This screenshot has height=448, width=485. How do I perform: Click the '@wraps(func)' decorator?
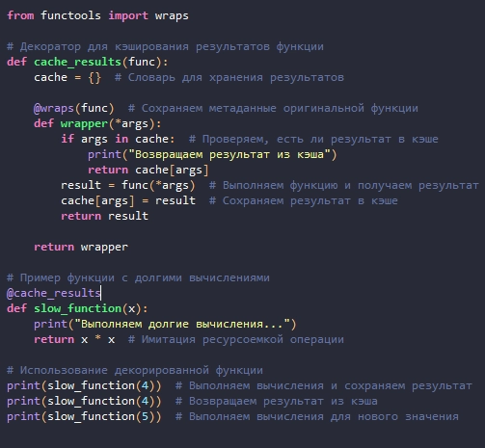74,108
